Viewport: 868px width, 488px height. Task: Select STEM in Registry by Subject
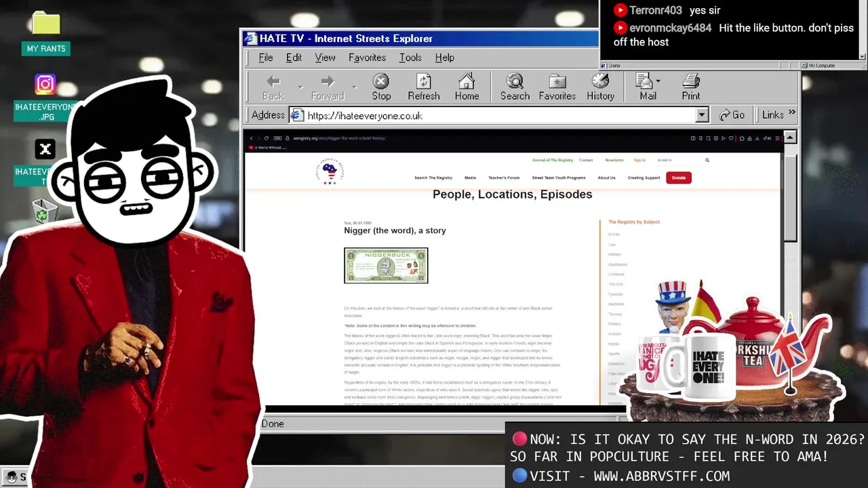tap(614, 235)
